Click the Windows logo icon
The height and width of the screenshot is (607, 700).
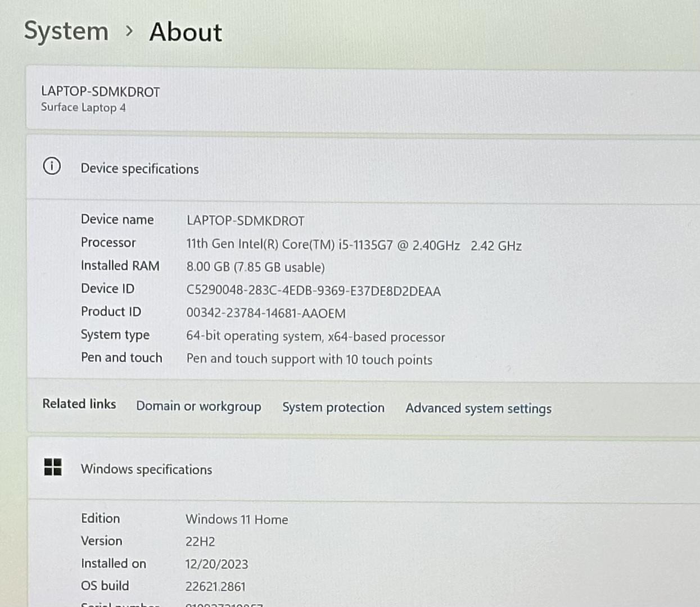pos(53,466)
